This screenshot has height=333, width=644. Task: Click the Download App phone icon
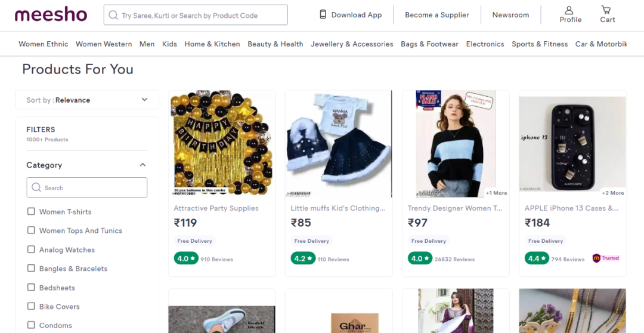click(323, 15)
